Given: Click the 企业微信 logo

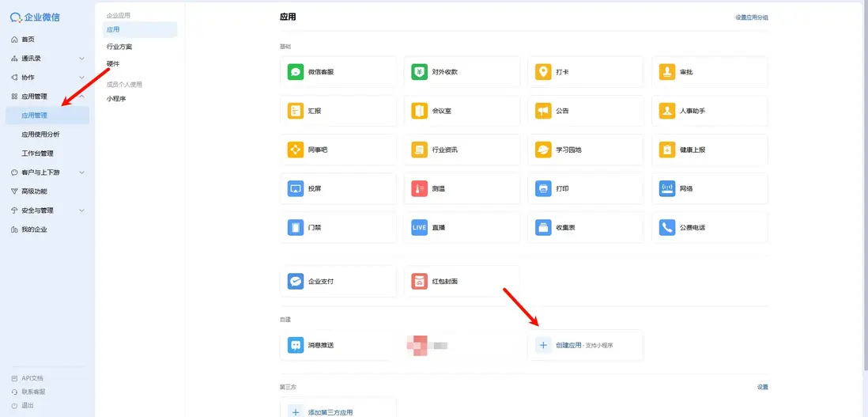Looking at the screenshot, I should (x=36, y=17).
